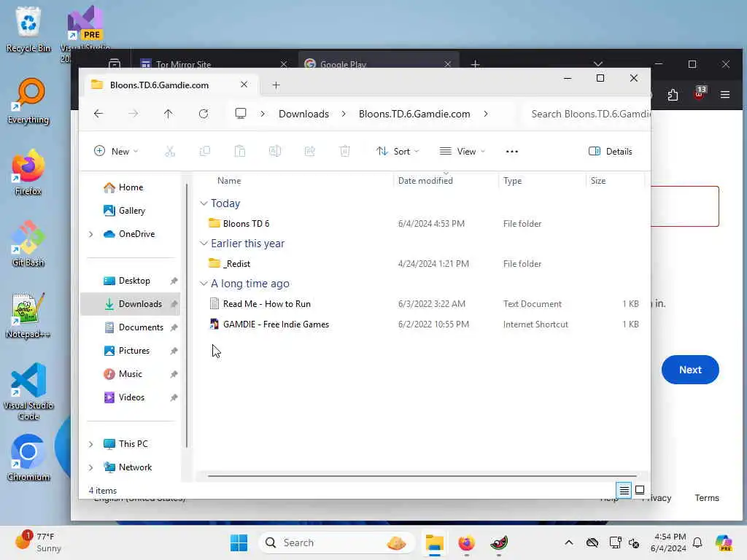
Task: Click File Explorer taskbar icon
Action: [435, 542]
